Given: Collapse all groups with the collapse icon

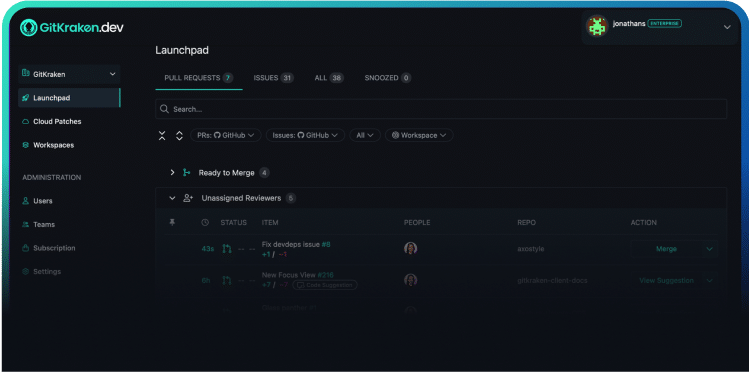Looking at the screenshot, I should tap(162, 136).
